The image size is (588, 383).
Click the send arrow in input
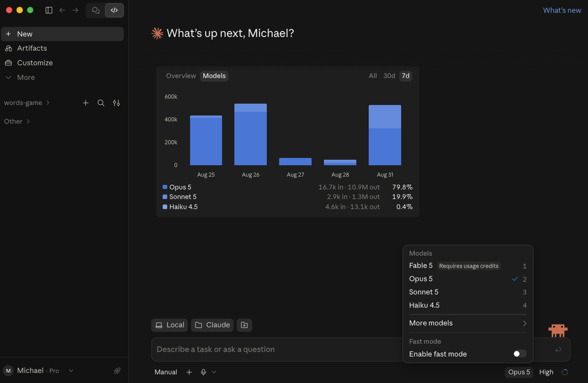click(x=558, y=350)
